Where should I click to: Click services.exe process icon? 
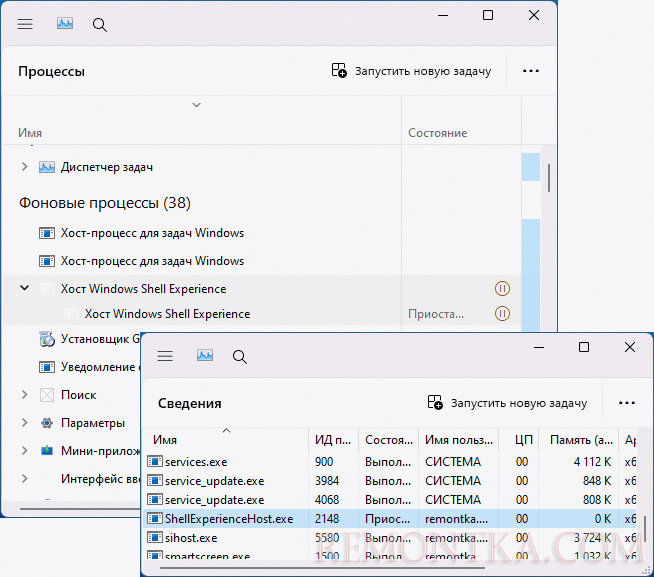[155, 461]
